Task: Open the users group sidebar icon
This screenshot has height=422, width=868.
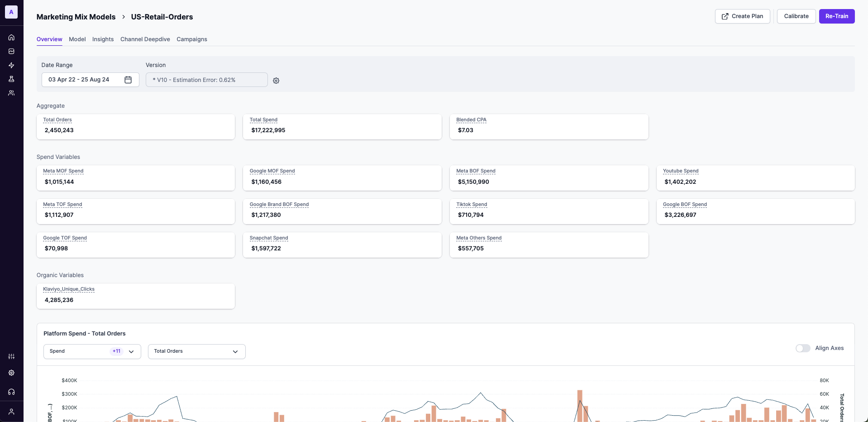Action: pos(11,93)
